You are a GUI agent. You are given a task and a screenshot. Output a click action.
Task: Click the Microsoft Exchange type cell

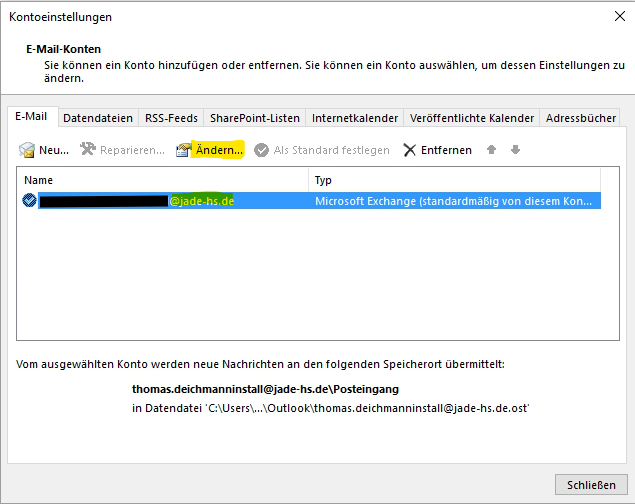point(454,201)
